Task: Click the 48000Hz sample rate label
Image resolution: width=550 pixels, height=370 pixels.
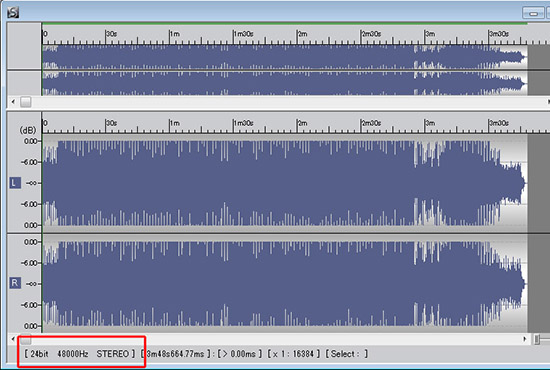Action: pos(73,354)
